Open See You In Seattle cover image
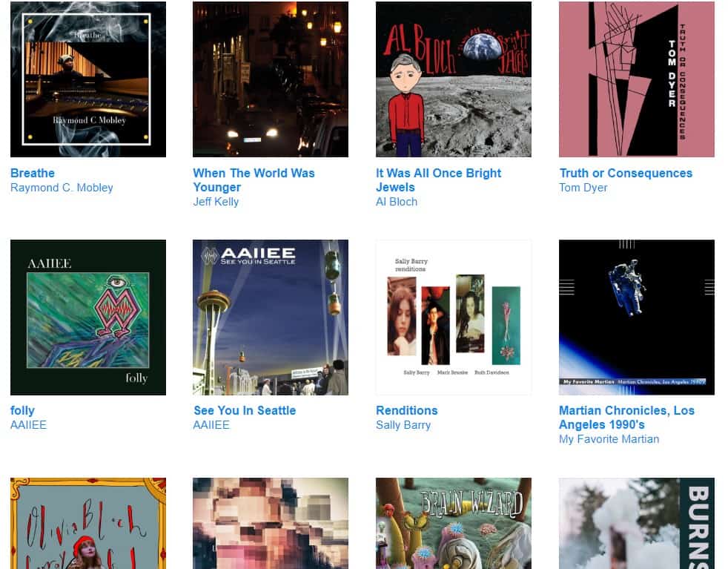Viewport: 728px width, 569px height. pos(271,318)
